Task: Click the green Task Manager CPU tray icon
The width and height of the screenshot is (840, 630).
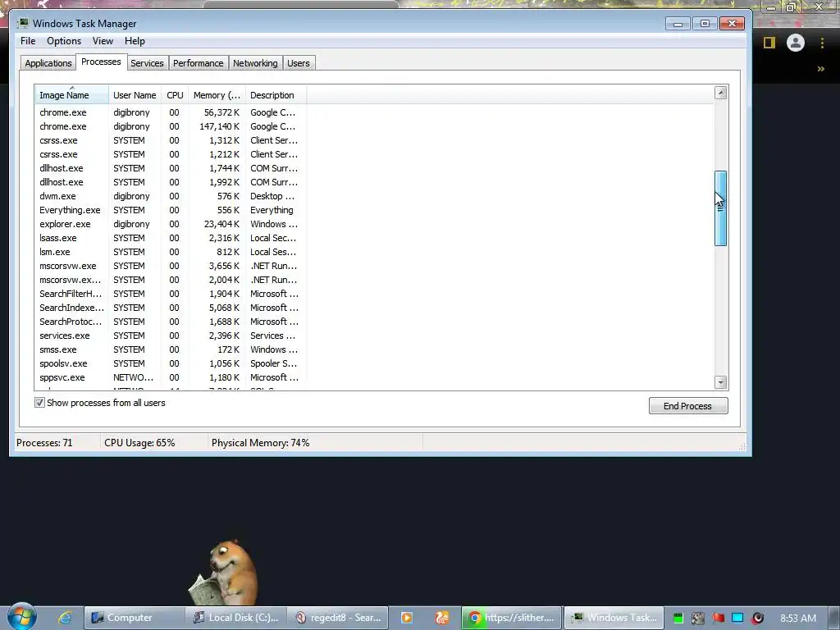Action: click(x=678, y=619)
